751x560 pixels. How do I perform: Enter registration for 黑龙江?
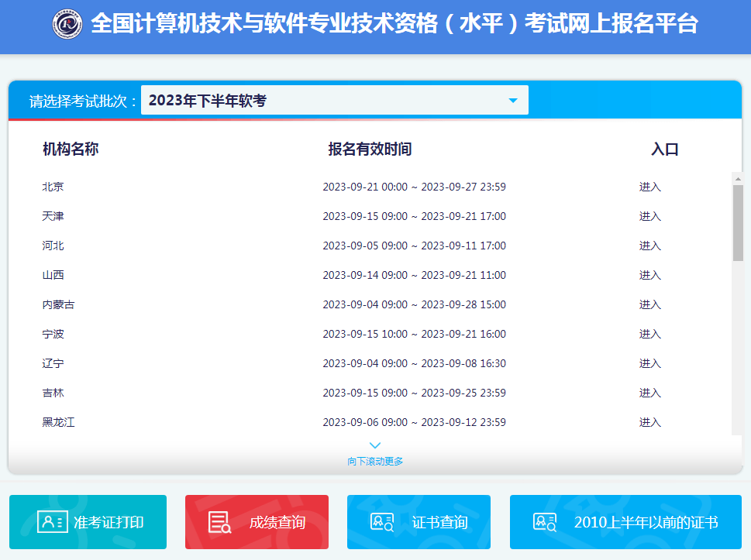coord(649,422)
